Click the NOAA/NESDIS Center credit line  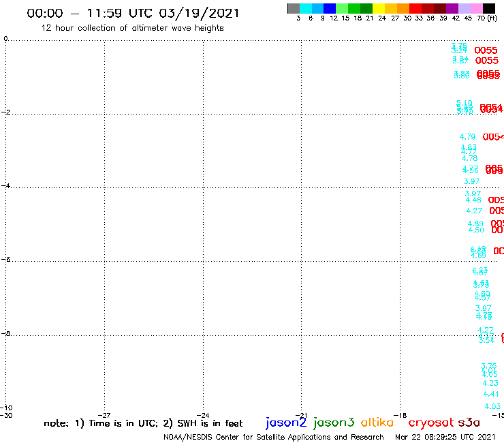[274, 437]
